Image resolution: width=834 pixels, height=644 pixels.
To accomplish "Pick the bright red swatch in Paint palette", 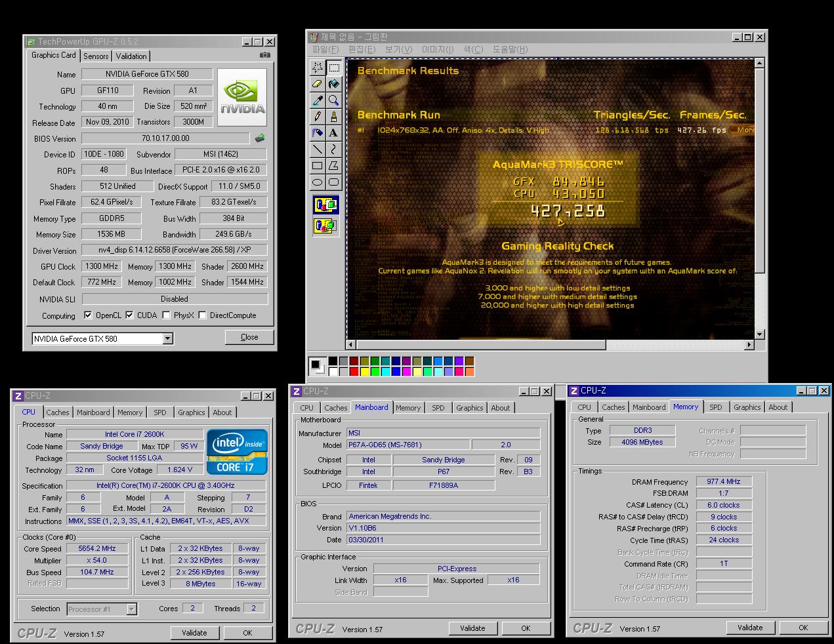I will pos(354,372).
